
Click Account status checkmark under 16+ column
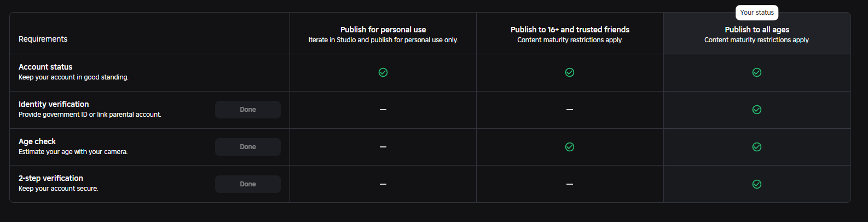[570, 72]
